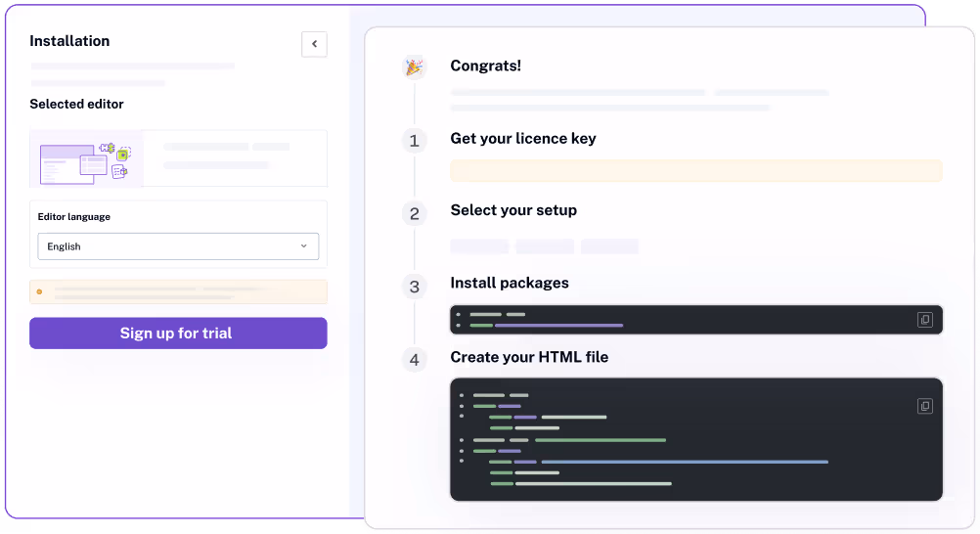Select the step 4 number circle
The image size is (980, 534).
pyautogui.click(x=414, y=360)
